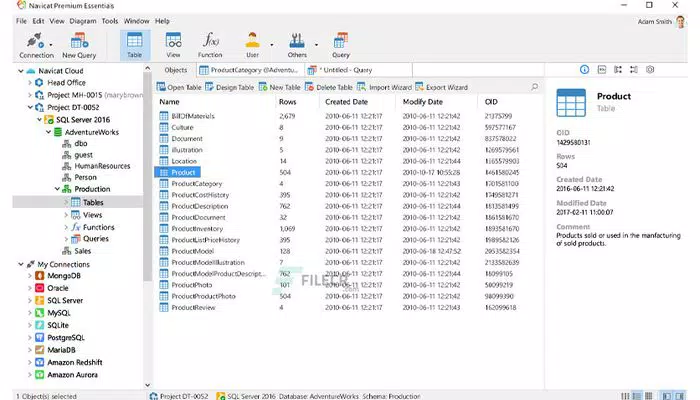Sort by the Rows column header
The image size is (700, 400).
[288, 102]
